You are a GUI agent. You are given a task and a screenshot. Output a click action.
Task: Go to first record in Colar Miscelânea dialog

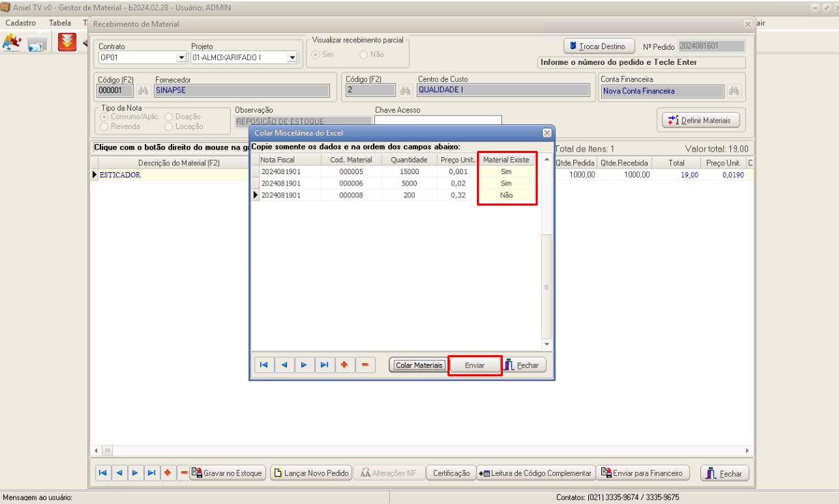pyautogui.click(x=263, y=365)
